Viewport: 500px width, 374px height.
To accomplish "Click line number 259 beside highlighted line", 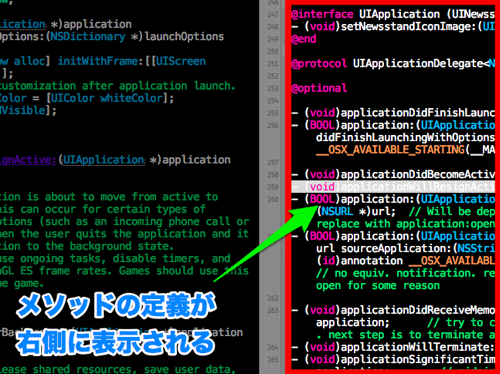I will tap(273, 187).
